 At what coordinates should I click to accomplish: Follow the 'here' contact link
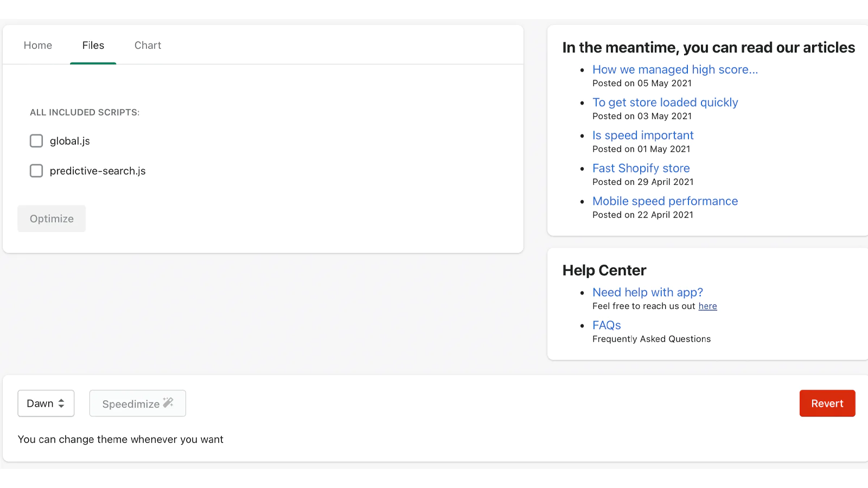707,306
